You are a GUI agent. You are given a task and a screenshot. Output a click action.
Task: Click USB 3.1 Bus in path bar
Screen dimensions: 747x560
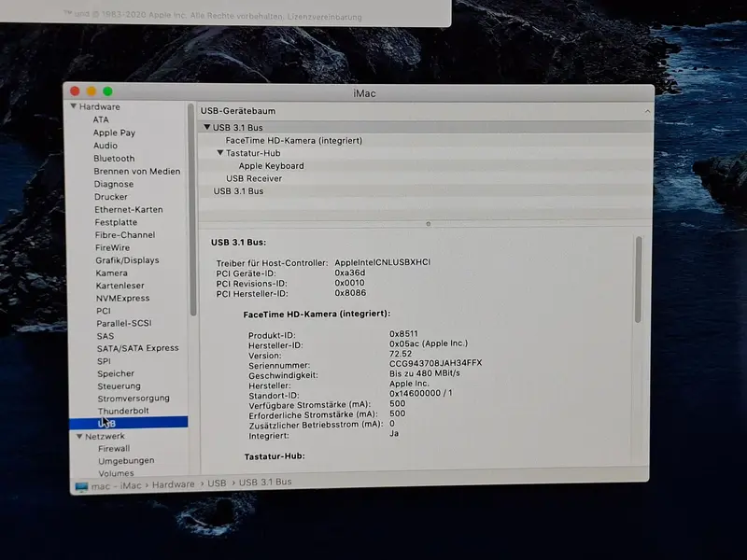265,482
